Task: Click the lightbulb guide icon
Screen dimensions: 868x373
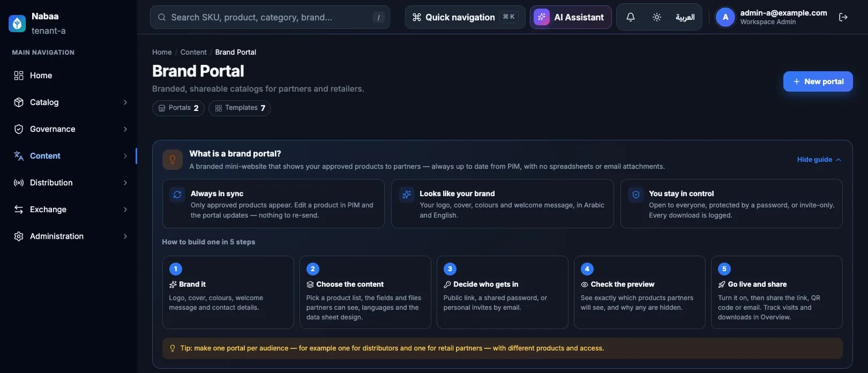Action: click(173, 160)
